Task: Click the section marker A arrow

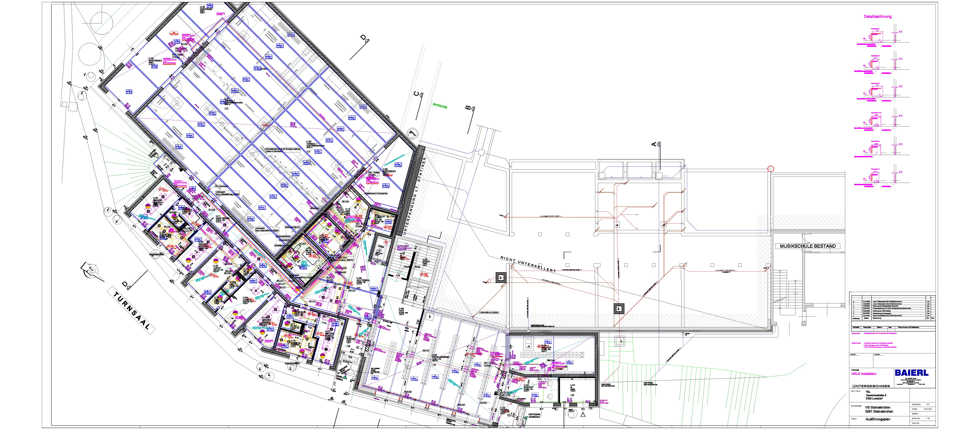Action: coord(658,144)
